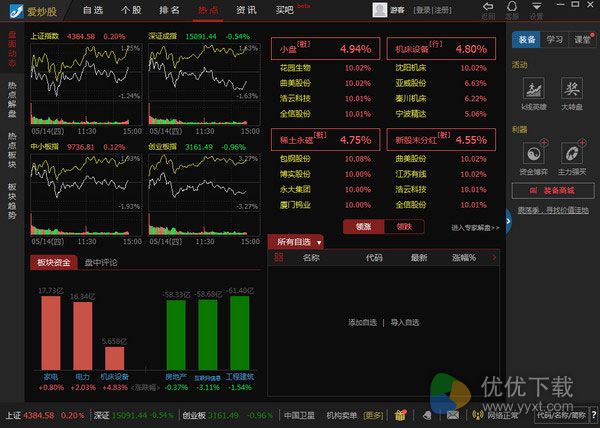Select 热点板块 in left sidebar
Screen dimensions: 600x428
pyautogui.click(x=12, y=150)
